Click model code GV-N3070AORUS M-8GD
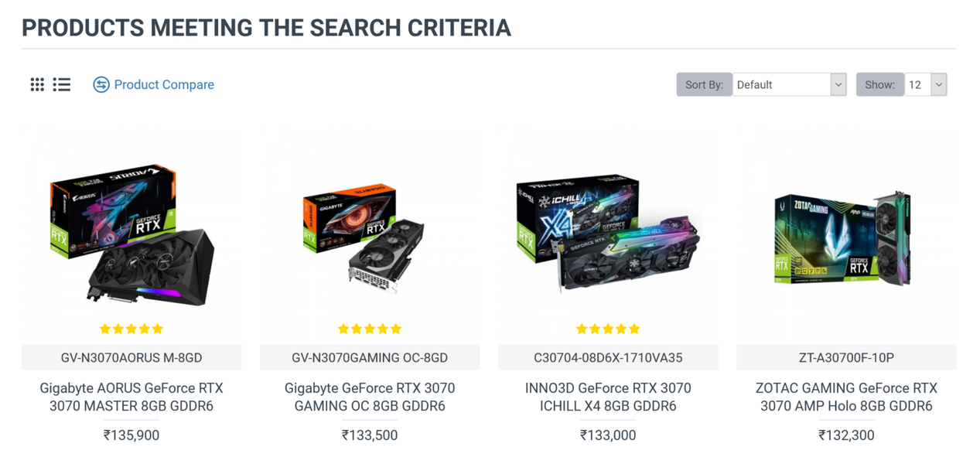Screen dimensions: 980x464 (131, 357)
